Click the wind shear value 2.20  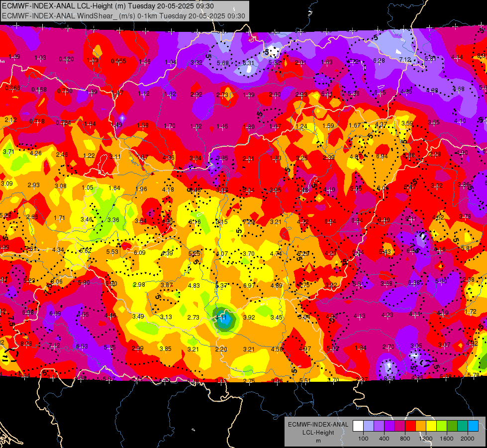pos(221,349)
